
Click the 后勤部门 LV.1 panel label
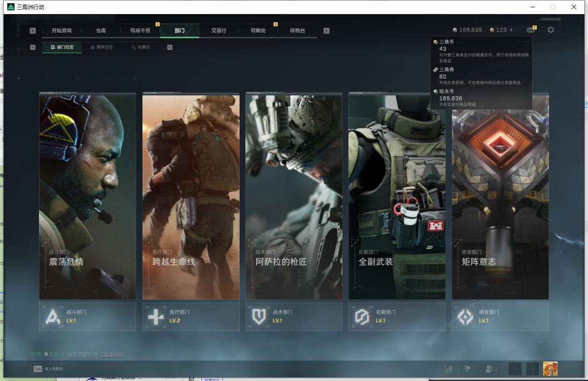(386, 317)
